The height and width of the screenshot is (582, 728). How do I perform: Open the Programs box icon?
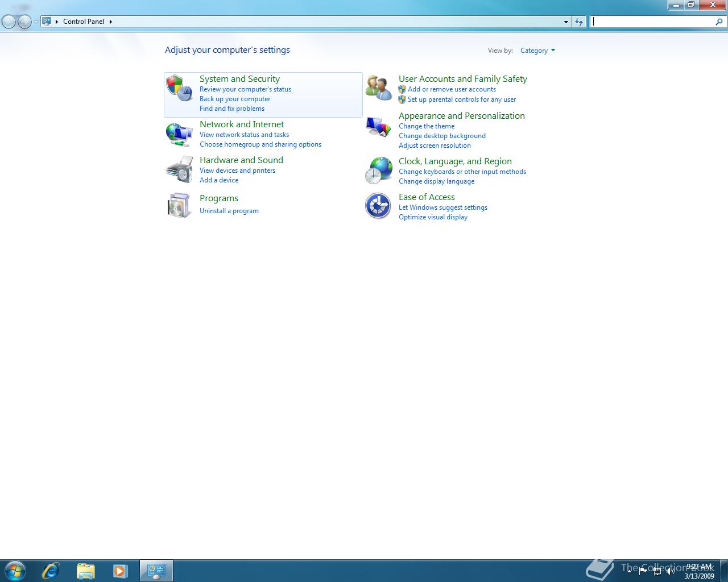(x=179, y=205)
